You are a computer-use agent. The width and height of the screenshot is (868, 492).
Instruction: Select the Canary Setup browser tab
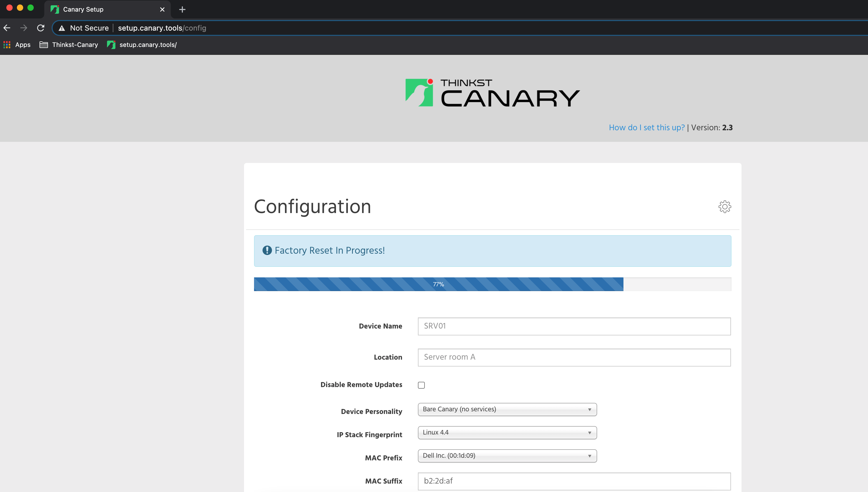[107, 9]
